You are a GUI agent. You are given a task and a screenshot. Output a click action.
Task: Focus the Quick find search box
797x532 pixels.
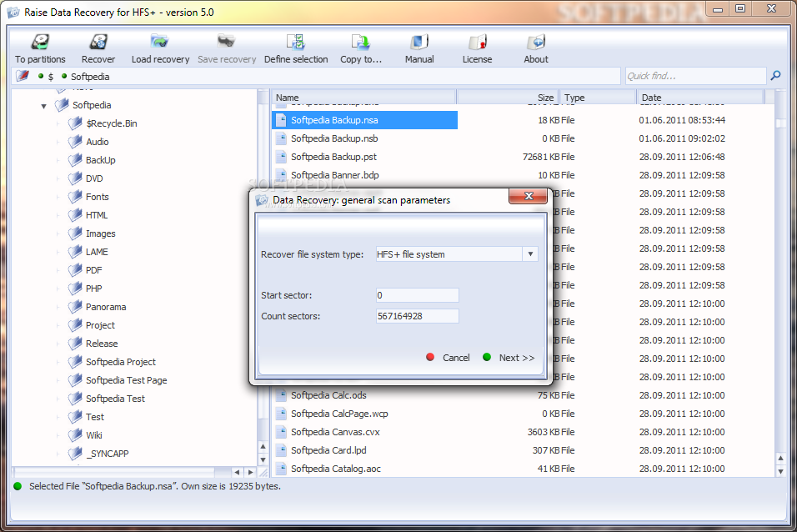(x=695, y=76)
